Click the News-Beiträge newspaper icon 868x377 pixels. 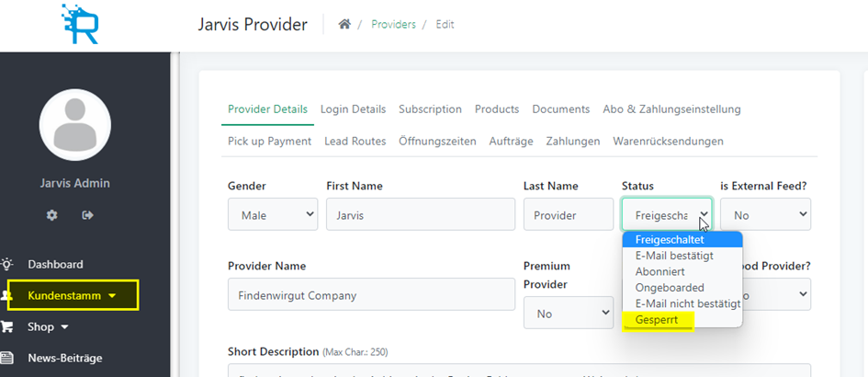[x=6, y=358]
